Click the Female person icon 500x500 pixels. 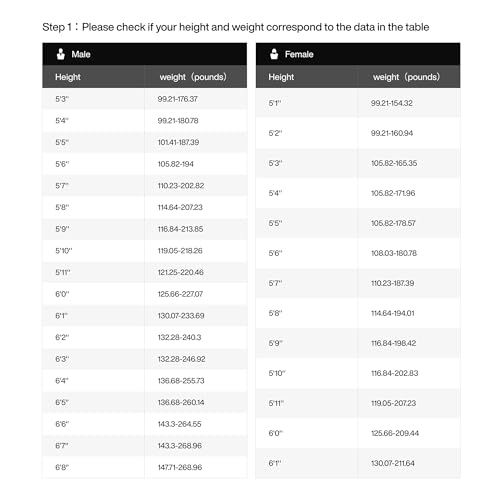point(274,54)
